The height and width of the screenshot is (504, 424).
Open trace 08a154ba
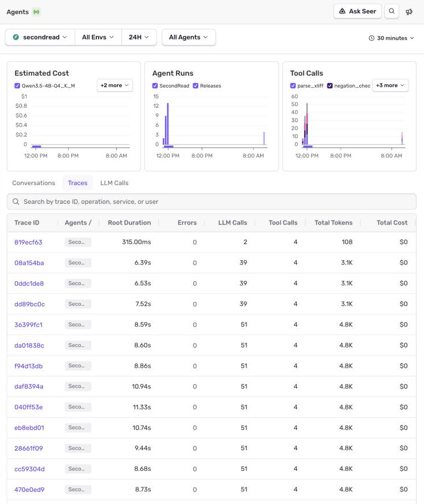pyautogui.click(x=29, y=263)
